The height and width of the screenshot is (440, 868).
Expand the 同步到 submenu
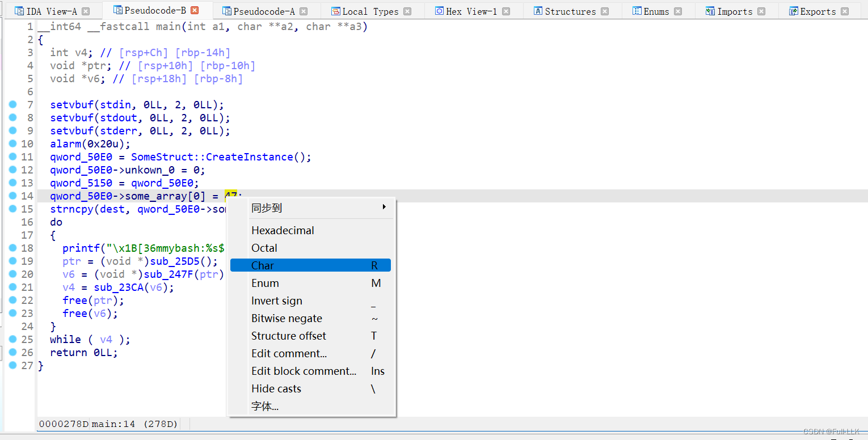pyautogui.click(x=310, y=208)
